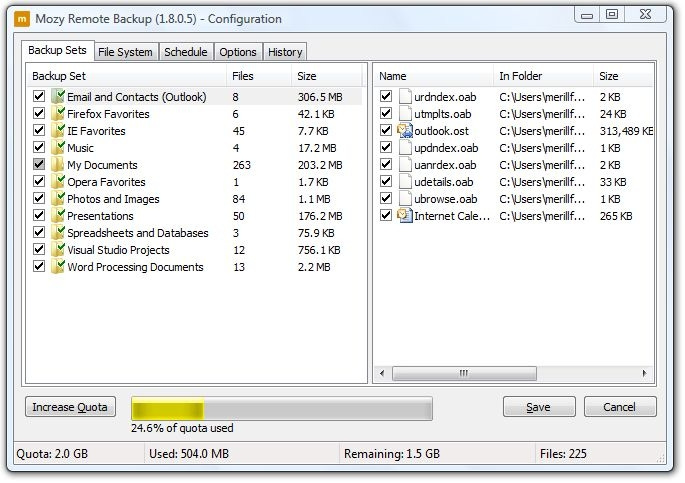685x483 pixels.
Task: Click 'Used: 504.0 MB' status entry
Action: pyautogui.click(x=189, y=454)
